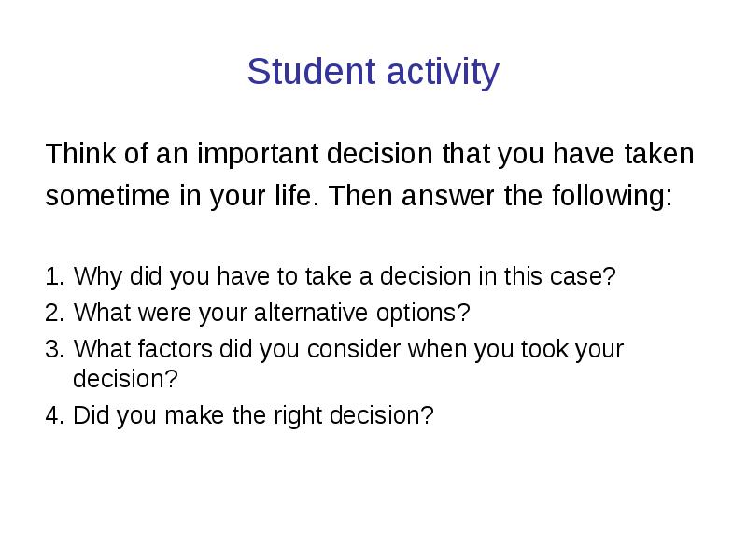747x560 pixels.
Task: Click the word following: in the intro
Action: click(x=613, y=195)
